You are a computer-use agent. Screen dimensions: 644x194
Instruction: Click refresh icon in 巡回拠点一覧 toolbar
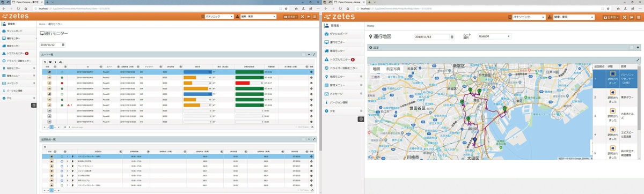[45, 146]
